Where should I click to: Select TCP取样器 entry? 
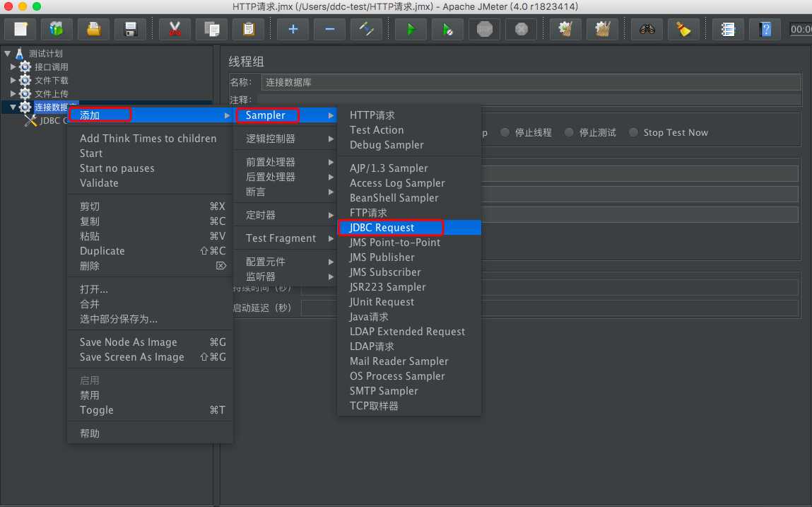click(x=409, y=406)
